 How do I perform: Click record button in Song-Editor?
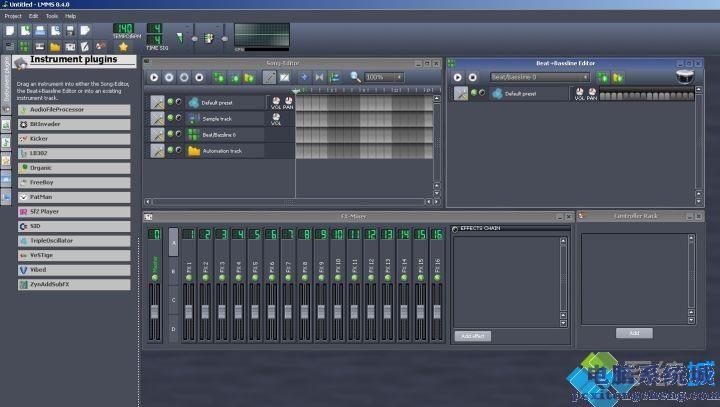(x=169, y=78)
